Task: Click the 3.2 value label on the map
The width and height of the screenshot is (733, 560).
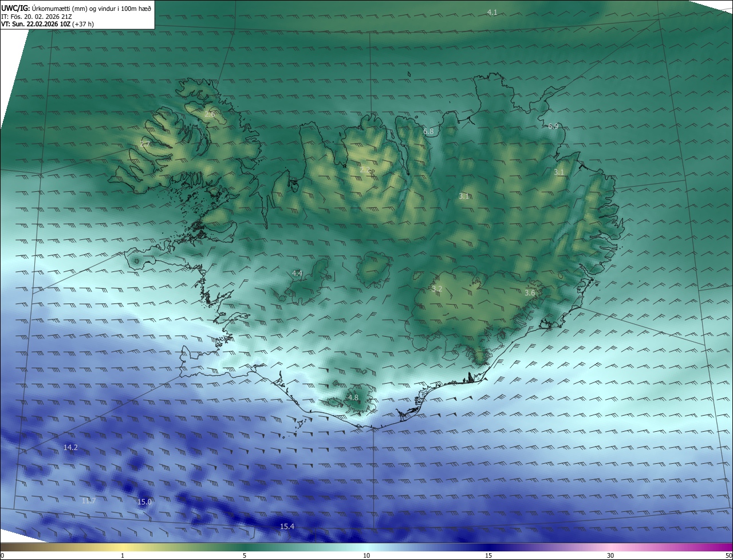Action: (437, 289)
